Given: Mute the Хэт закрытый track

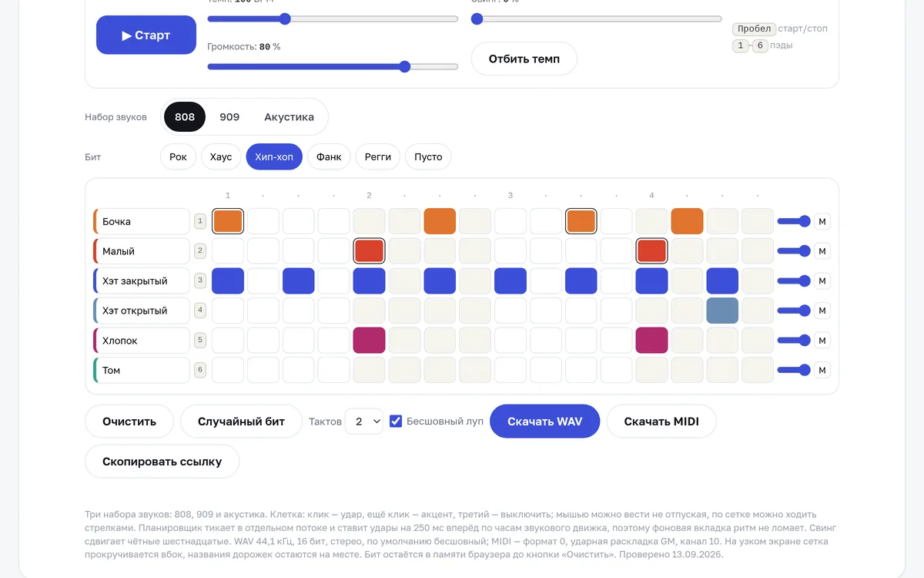Looking at the screenshot, I should coord(822,281).
